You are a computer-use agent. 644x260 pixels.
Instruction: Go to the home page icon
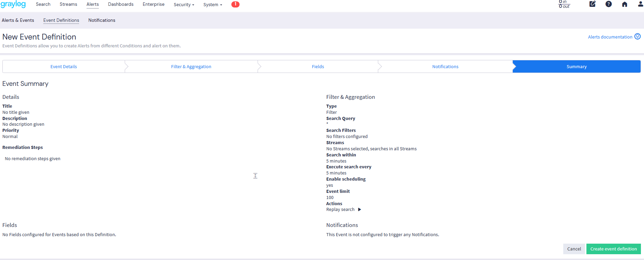(625, 4)
